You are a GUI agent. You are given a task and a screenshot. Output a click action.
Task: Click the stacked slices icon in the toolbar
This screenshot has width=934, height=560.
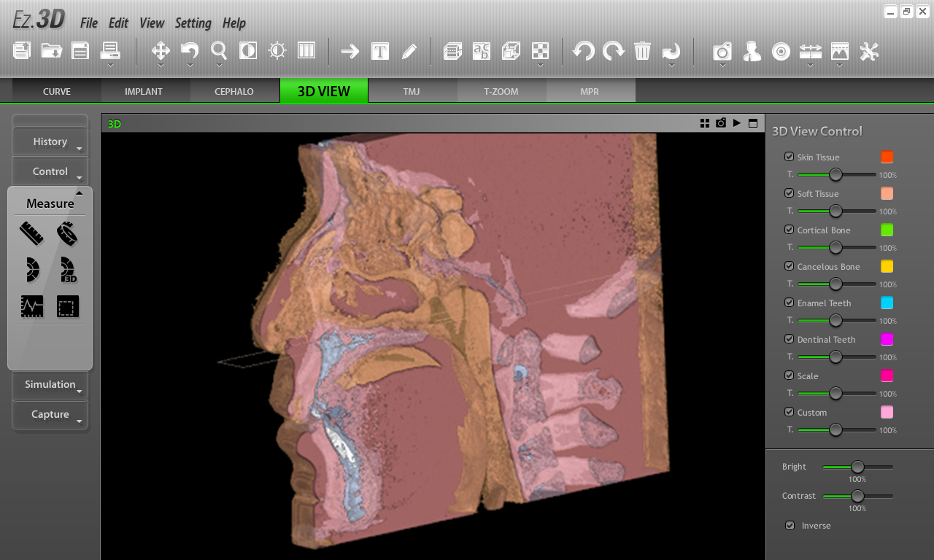point(452,51)
